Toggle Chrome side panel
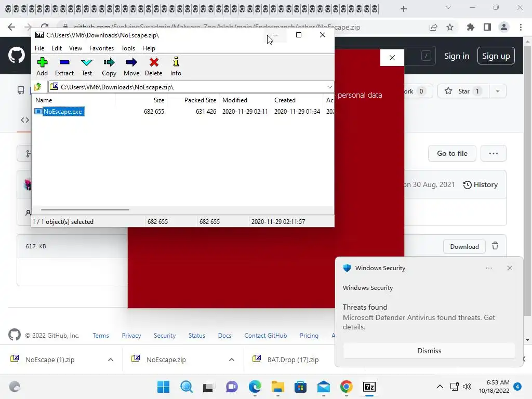The height and width of the screenshot is (399, 532). pyautogui.click(x=487, y=27)
